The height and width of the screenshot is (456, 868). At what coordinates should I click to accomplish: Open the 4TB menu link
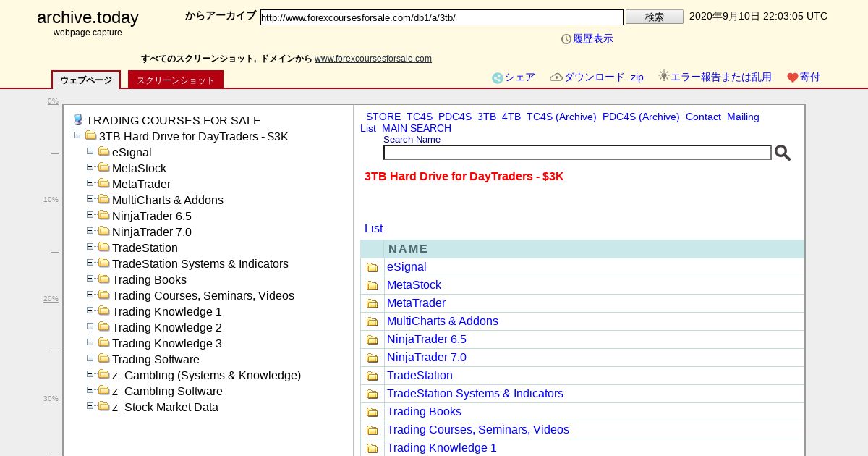point(511,117)
